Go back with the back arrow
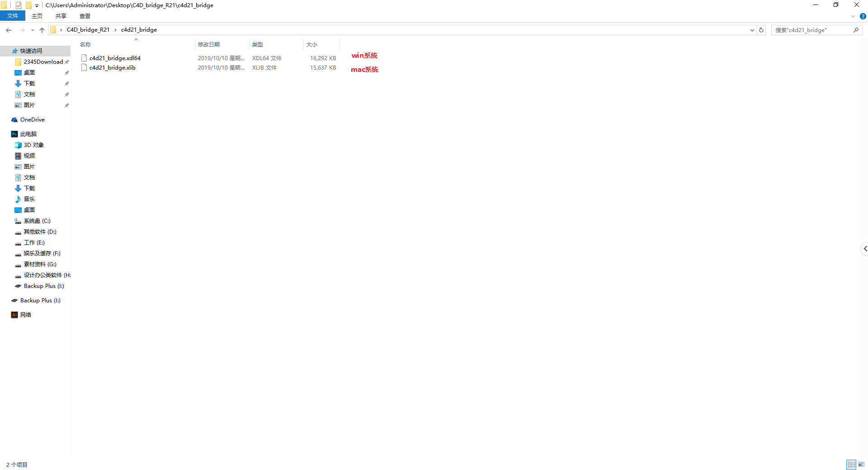Screen dimensions: 868x470 tap(9, 30)
